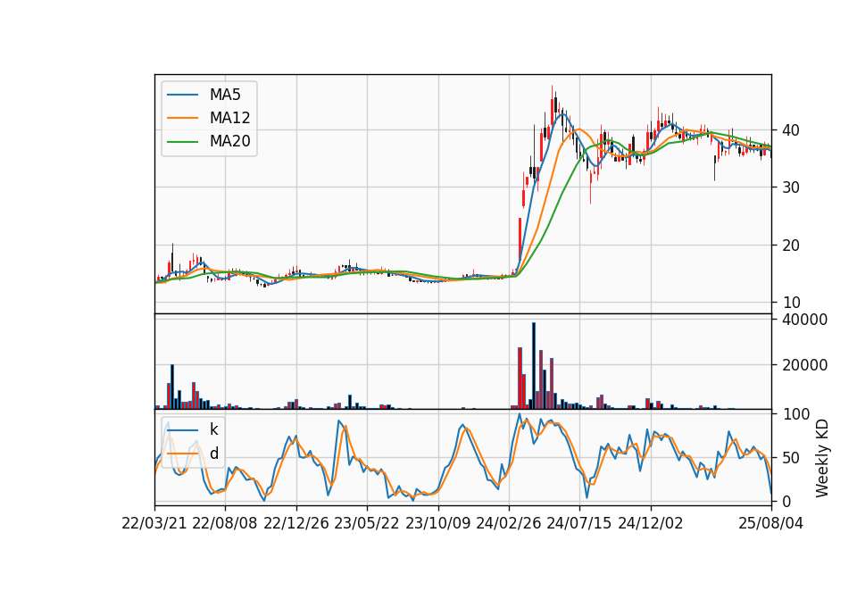
Task: Click the MA20 legend label
Action: pos(229,141)
